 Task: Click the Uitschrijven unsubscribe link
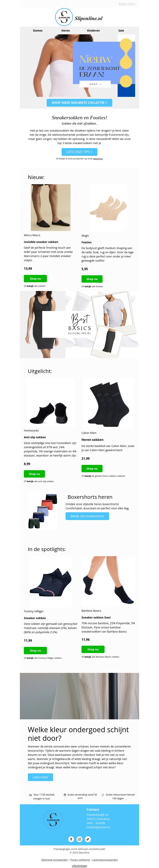click(x=79, y=865)
